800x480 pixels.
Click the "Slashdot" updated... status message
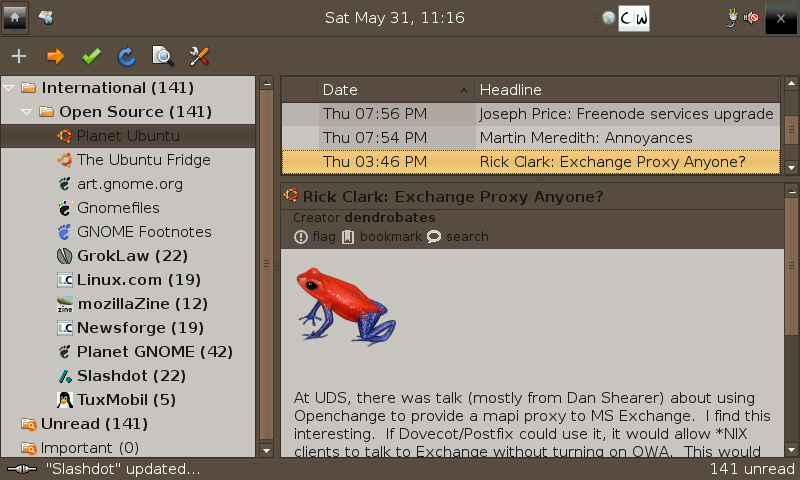pos(122,469)
